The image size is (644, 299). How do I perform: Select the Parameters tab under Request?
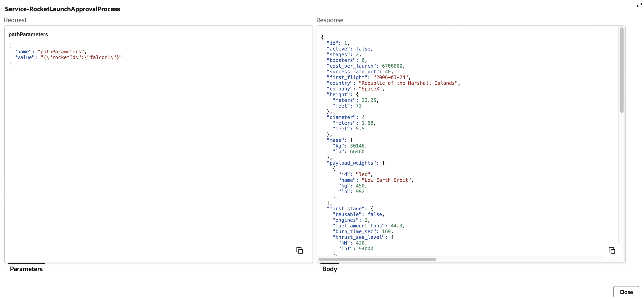click(26, 269)
